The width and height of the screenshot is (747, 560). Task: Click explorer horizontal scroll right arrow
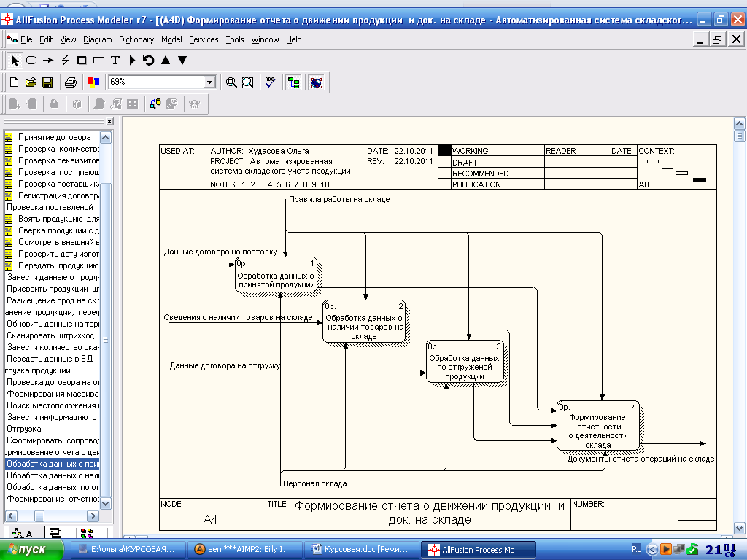[x=93, y=516]
